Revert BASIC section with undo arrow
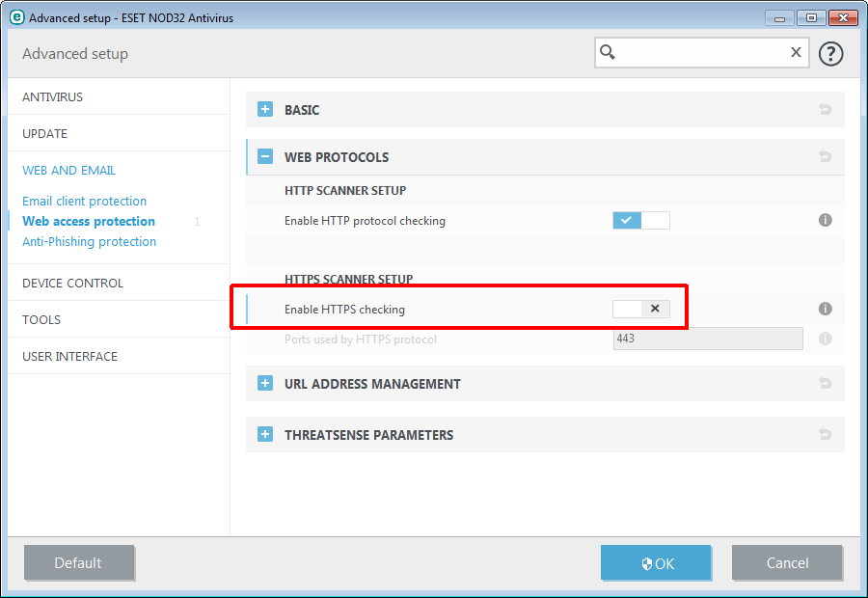The image size is (868, 598). click(825, 109)
